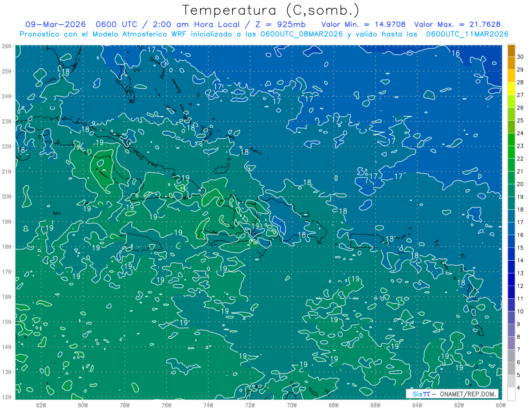
Task: Click the legend label '25'
Action: [x=520, y=120]
